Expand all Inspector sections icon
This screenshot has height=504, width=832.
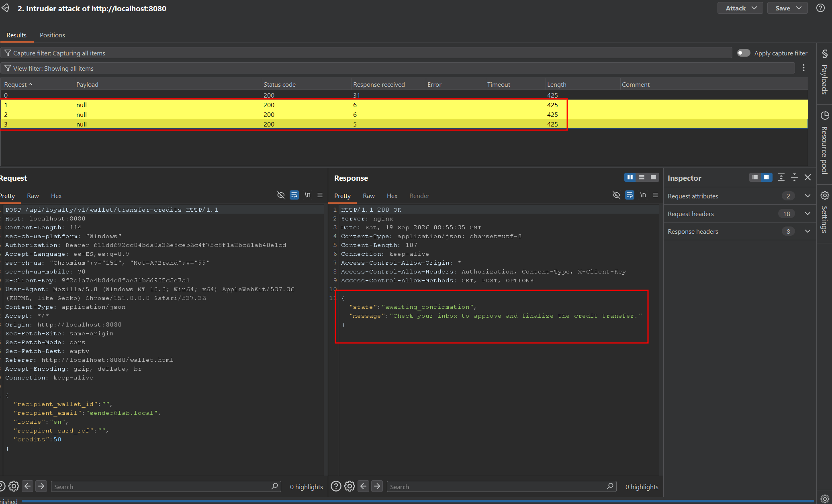click(781, 178)
